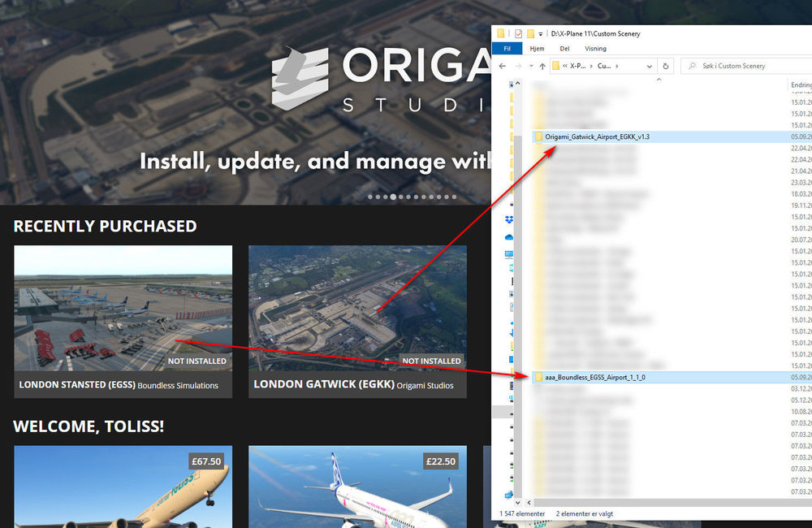Go up one folder level

point(542,66)
